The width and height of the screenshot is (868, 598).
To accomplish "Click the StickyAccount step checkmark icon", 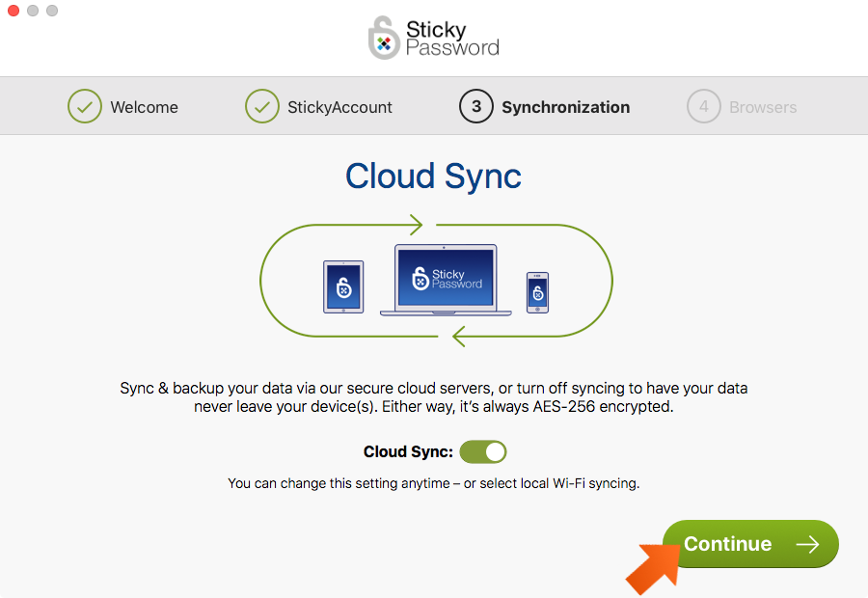I will [x=262, y=106].
